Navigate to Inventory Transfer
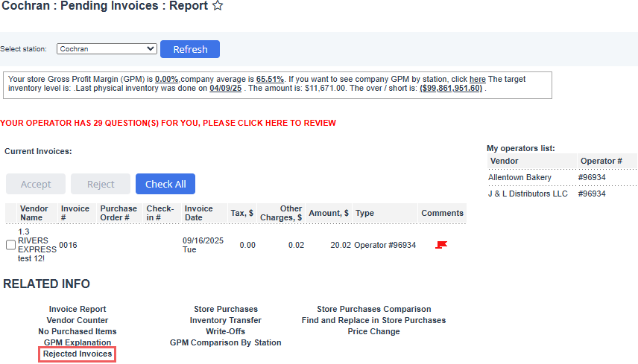This screenshot has width=638, height=364. [226, 320]
